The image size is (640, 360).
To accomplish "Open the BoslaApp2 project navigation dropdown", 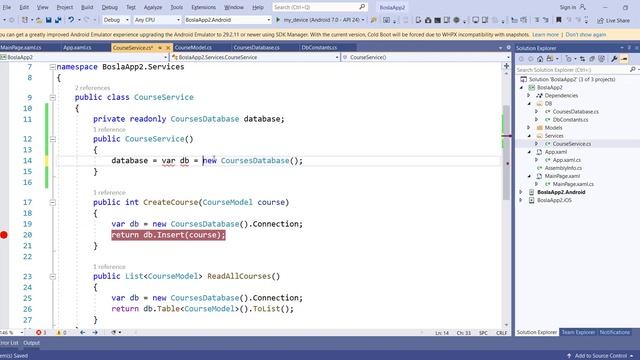I will [165, 58].
